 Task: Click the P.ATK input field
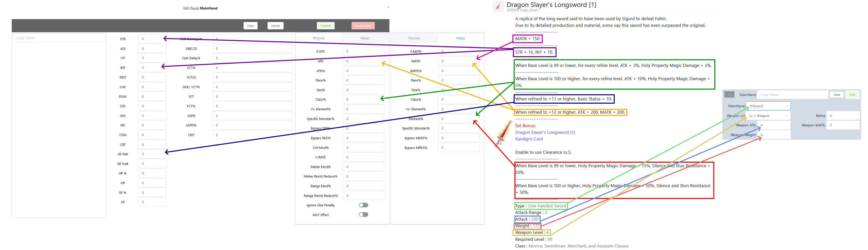click(x=363, y=52)
